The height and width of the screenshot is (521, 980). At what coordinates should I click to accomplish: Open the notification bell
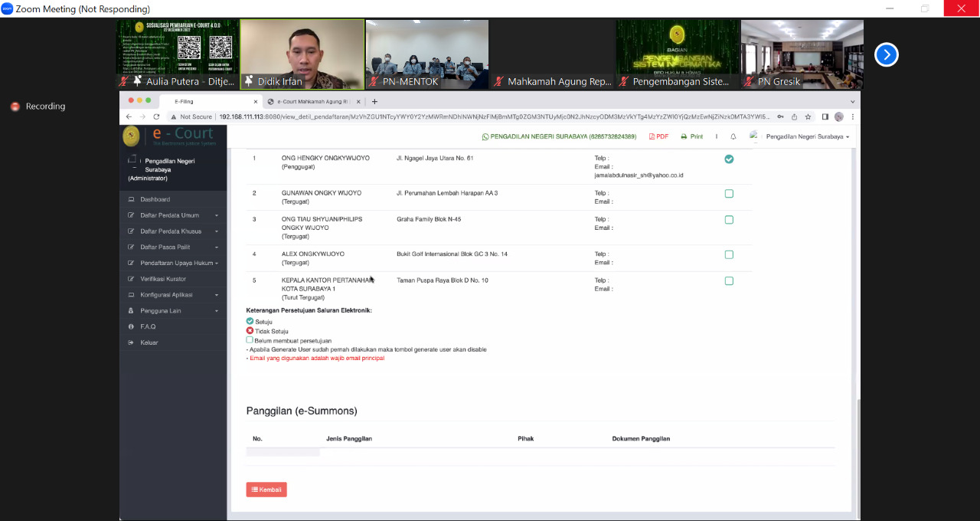click(733, 136)
